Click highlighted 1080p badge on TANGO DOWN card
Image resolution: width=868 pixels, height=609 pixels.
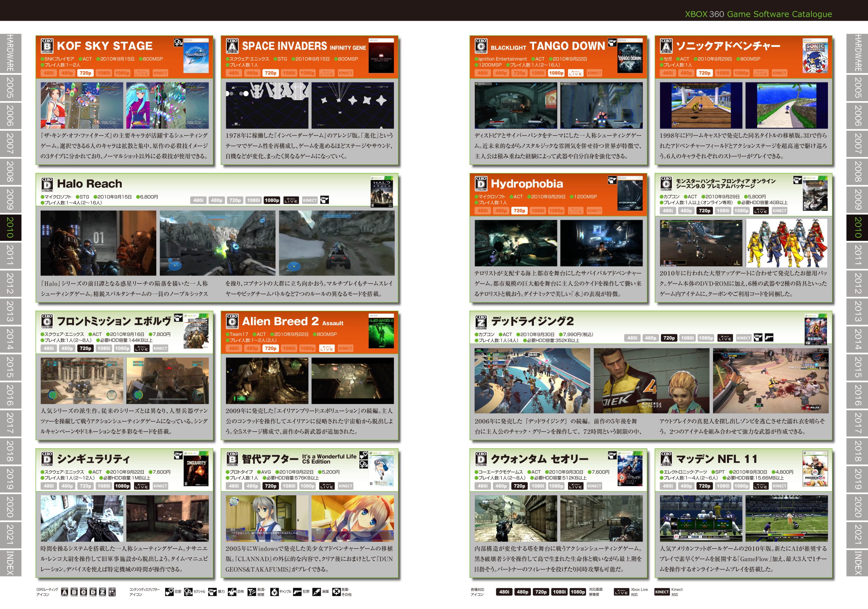click(x=556, y=73)
